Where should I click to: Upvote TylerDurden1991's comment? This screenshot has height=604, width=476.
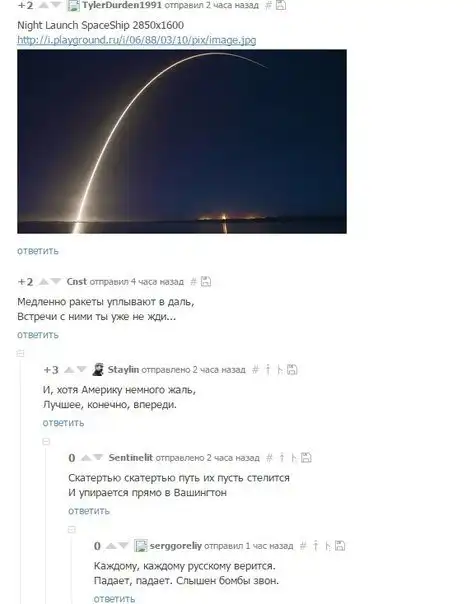pyautogui.click(x=44, y=5)
